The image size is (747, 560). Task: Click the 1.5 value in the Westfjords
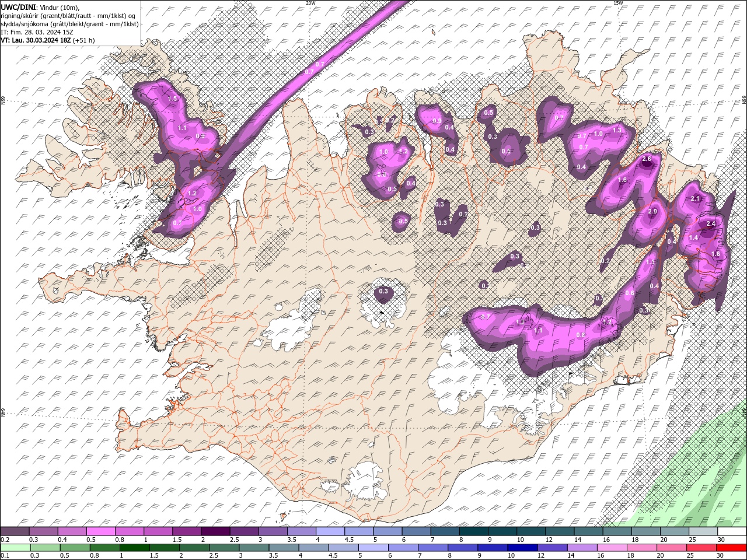(173, 99)
